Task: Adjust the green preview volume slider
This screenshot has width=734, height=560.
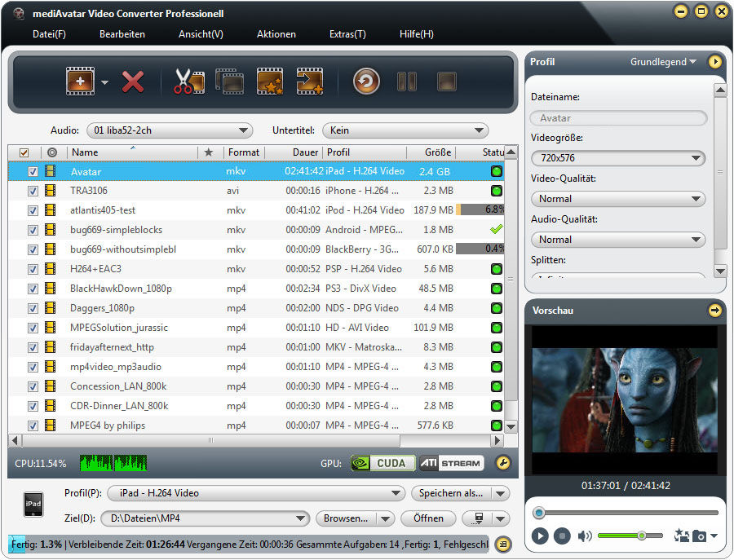Action: point(630,536)
